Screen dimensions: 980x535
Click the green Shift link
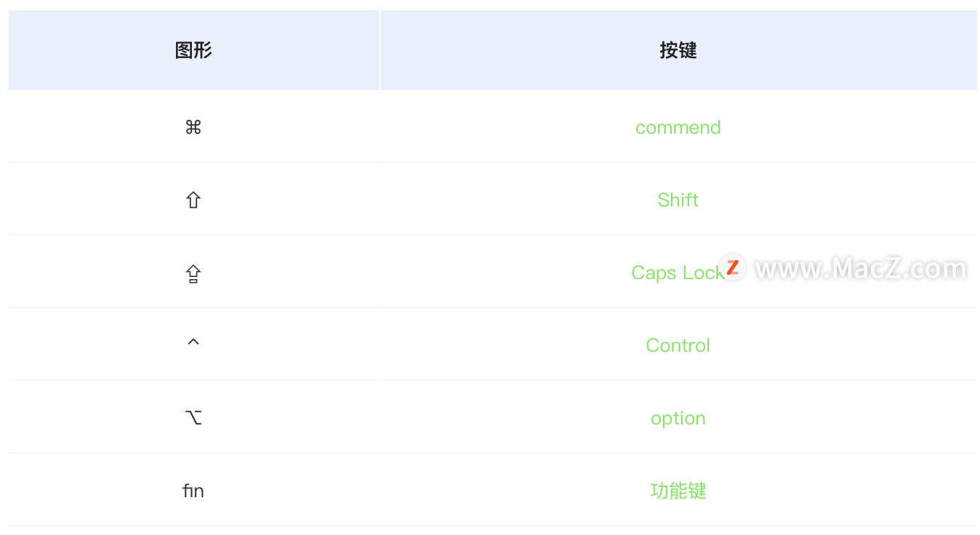pyautogui.click(x=678, y=200)
